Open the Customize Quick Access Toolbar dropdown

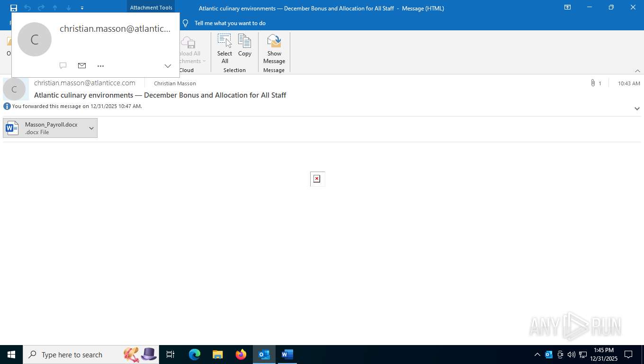coord(82,8)
